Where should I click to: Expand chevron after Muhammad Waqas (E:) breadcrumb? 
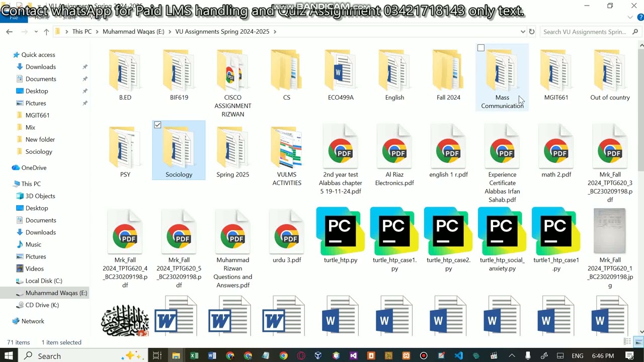[x=170, y=32]
